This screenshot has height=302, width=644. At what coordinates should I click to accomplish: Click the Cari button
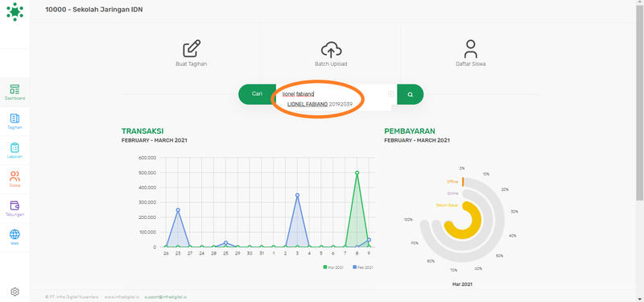click(258, 94)
